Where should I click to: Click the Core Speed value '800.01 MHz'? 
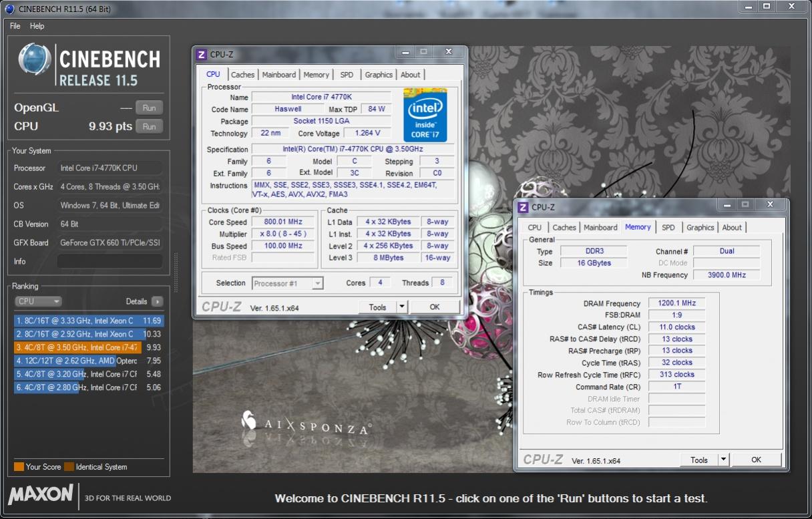click(x=284, y=222)
